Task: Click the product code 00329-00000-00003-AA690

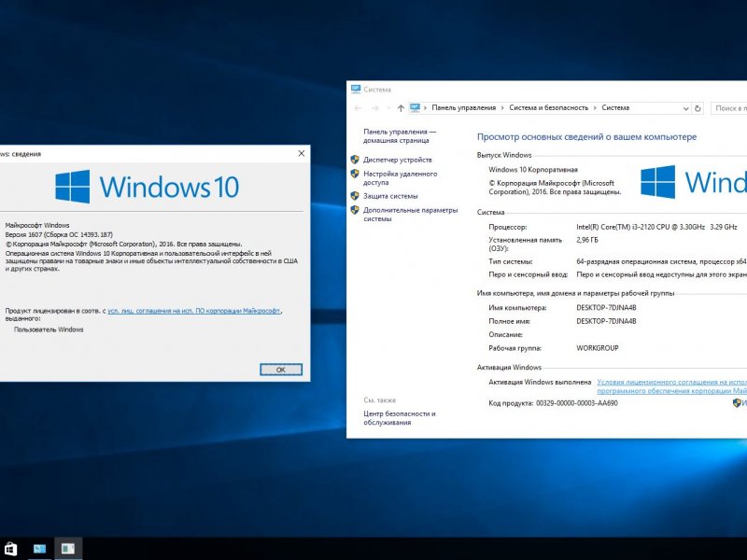Action: (x=577, y=403)
